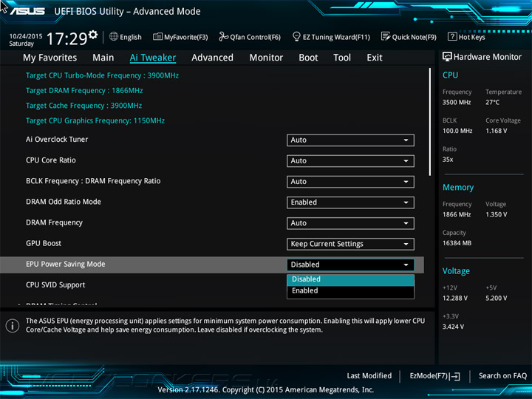This screenshot has width=532, height=399.
Task: Click Last Modified
Action: (x=369, y=375)
